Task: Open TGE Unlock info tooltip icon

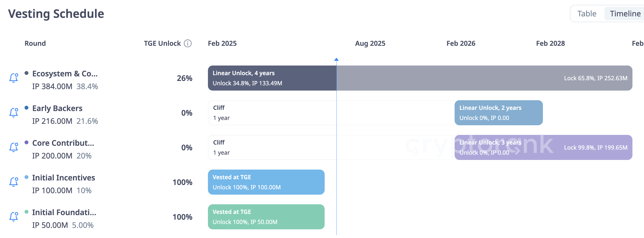Action: [188, 43]
